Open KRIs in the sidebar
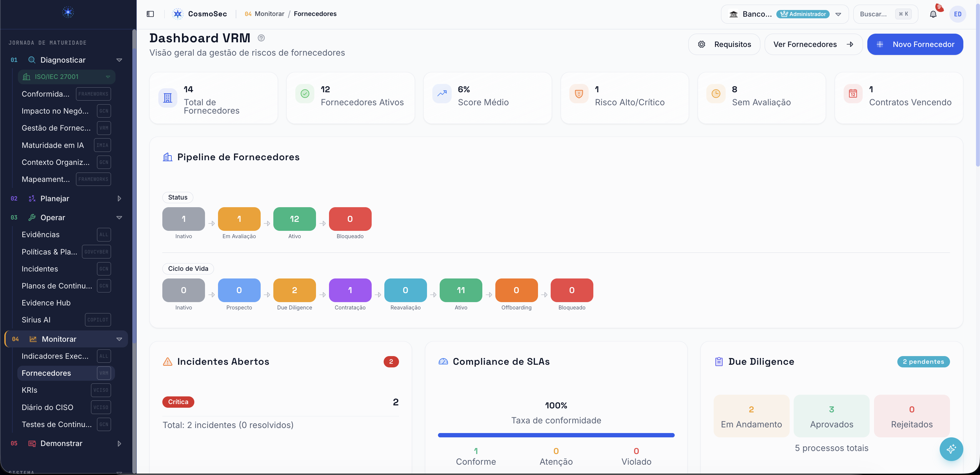 (x=66, y=390)
